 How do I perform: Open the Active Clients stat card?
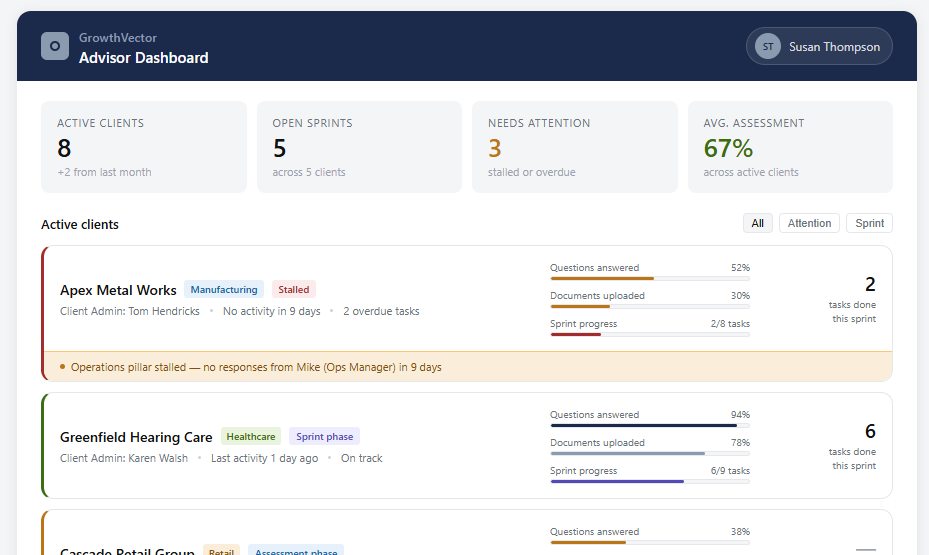pyautogui.click(x=144, y=147)
